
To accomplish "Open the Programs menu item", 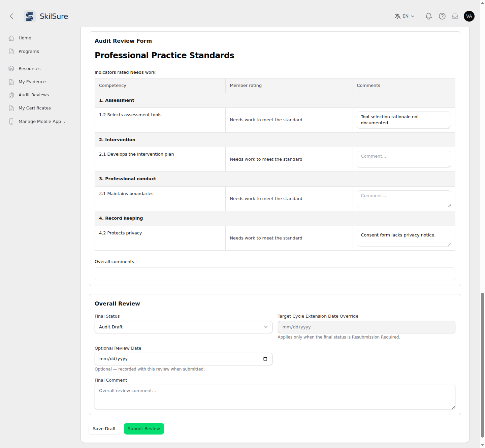I will click(x=29, y=52).
